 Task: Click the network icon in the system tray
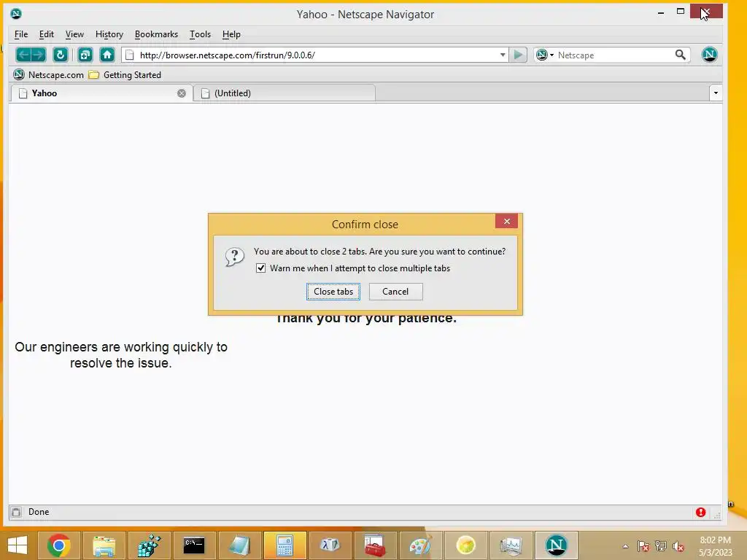point(661,546)
